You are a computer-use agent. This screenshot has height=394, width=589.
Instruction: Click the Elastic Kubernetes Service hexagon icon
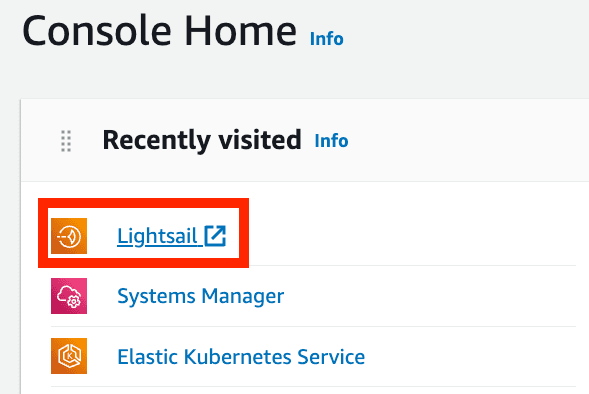(69, 356)
